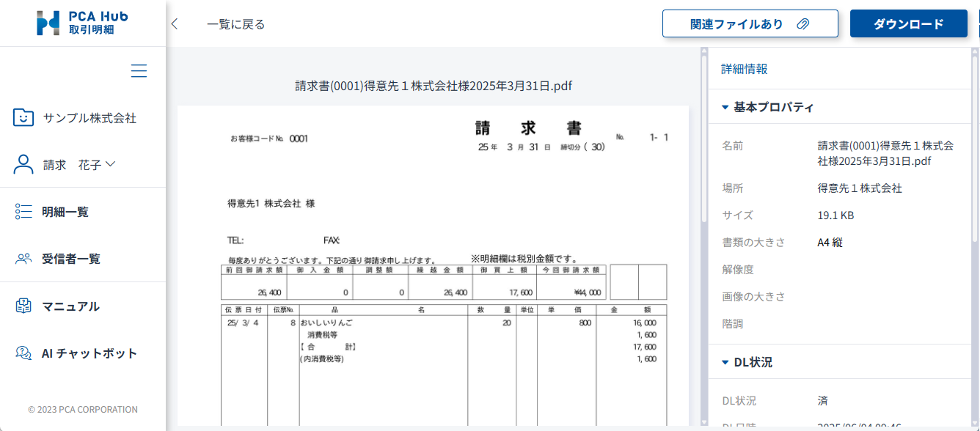Screen dimensions: 980x431
Task: Click the 受信者一覧 people icon
Action: pyautogui.click(x=23, y=259)
